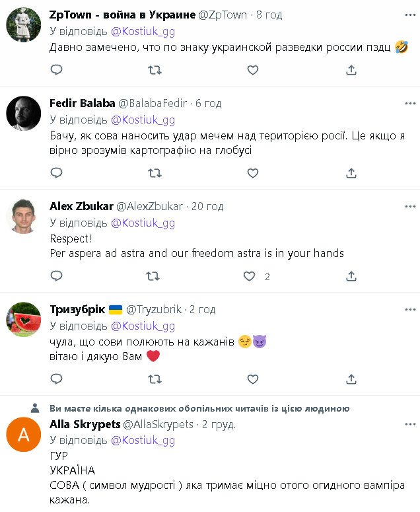The image size is (420, 512).
Task: Like Fedir Balaba's tweet
Action: [252, 172]
